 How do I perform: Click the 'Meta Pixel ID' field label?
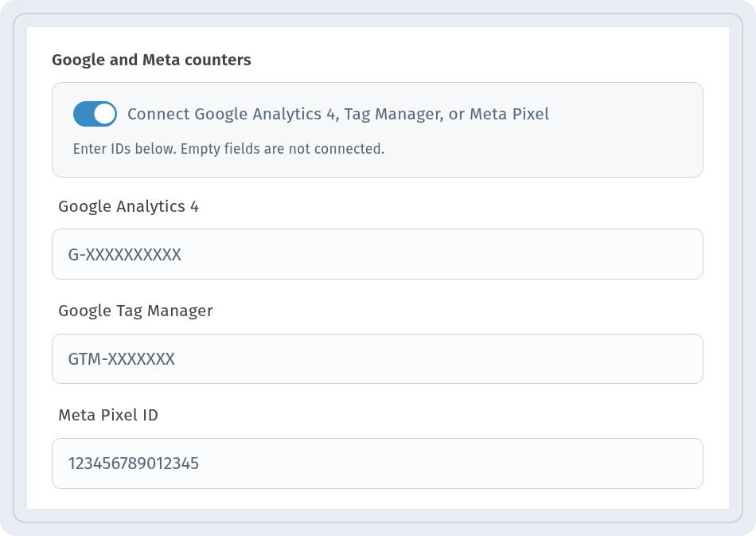[x=108, y=415]
